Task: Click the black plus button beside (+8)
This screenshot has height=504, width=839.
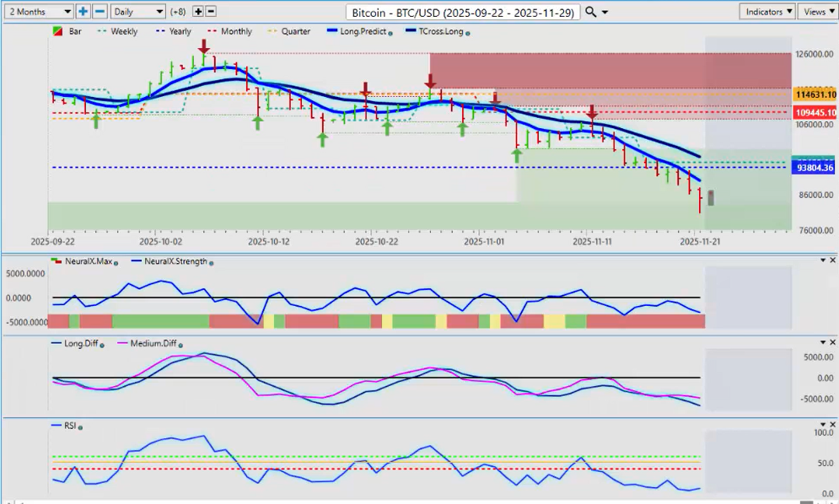Action: pyautogui.click(x=198, y=12)
